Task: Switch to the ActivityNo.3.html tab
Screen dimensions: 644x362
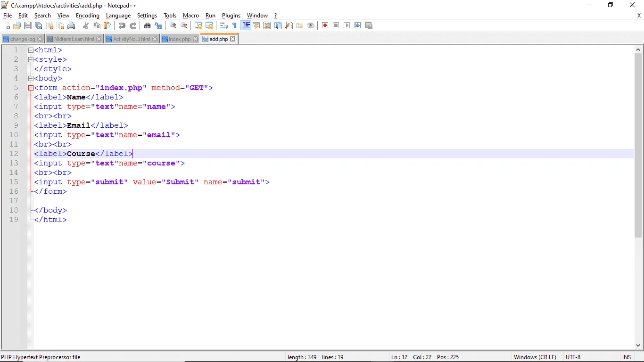Action: [x=131, y=39]
